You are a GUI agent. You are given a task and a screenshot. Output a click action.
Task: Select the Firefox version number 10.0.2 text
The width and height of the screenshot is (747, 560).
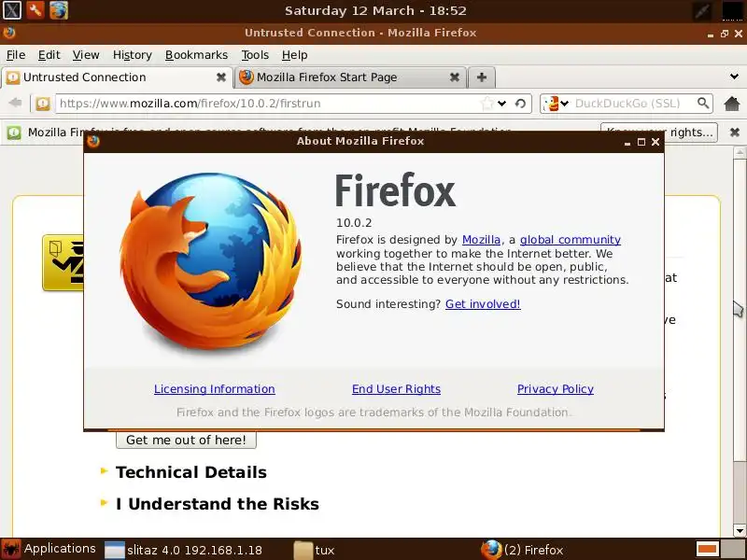[x=354, y=222]
